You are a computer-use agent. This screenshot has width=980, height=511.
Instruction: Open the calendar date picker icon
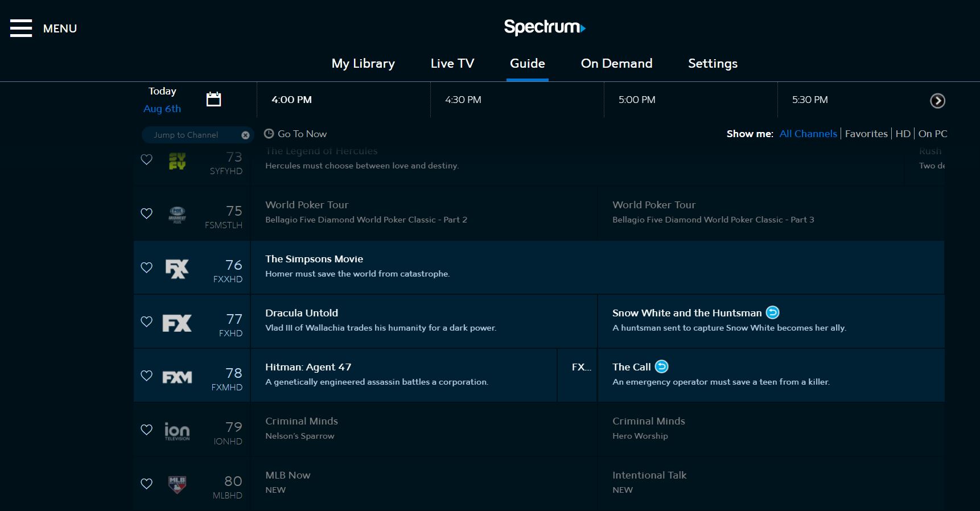(213, 99)
